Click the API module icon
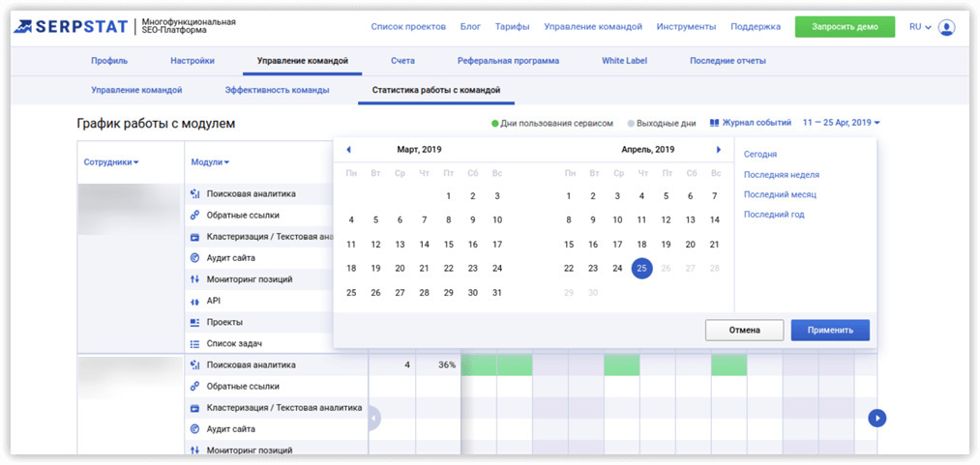The width and height of the screenshot is (980, 465). tap(194, 301)
